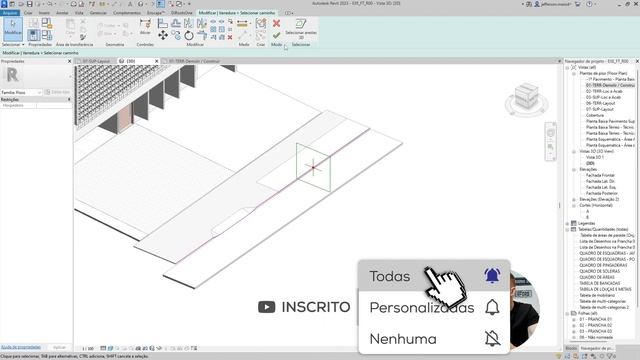This screenshot has width=640, height=360.
Task: Collapse the Vistas (all) tree node
Action: [567, 67]
